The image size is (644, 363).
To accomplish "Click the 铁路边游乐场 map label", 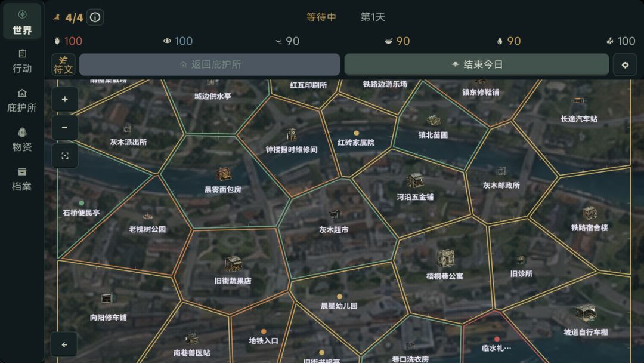I will click(385, 84).
